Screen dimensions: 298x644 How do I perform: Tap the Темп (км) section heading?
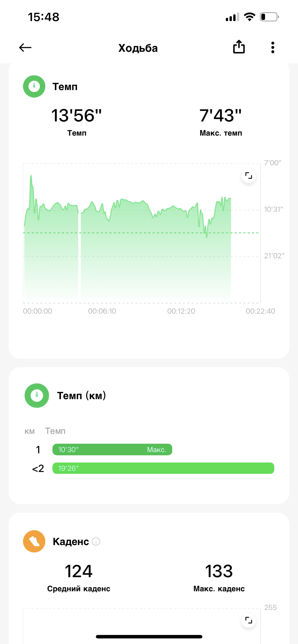pos(81,395)
